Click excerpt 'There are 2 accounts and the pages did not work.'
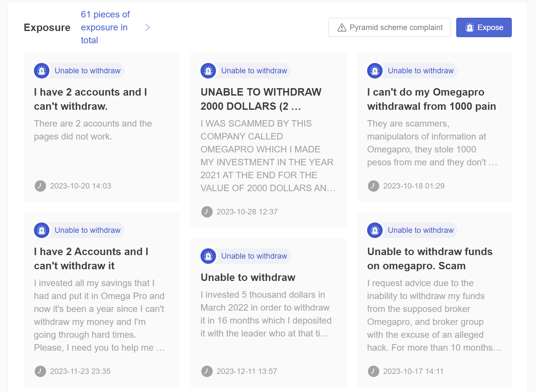Screen dimensions: 536x392 tap(93, 130)
